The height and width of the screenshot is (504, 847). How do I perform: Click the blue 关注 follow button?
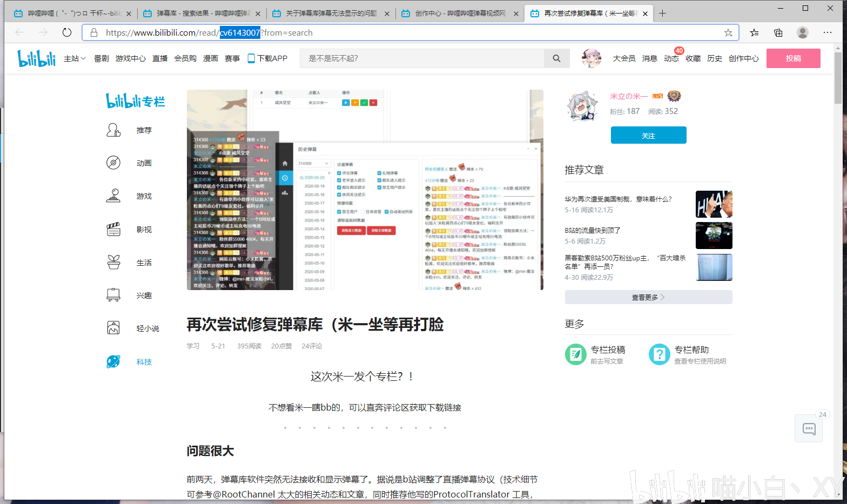point(649,135)
